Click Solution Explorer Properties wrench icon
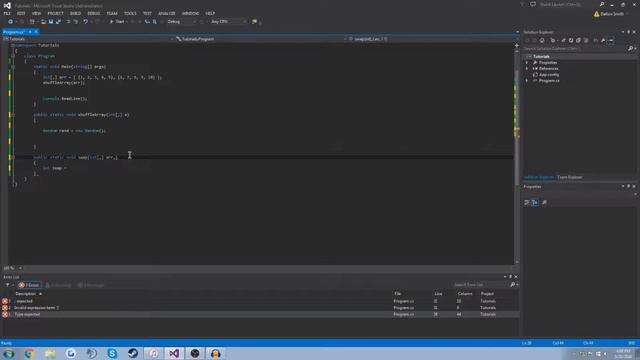Image resolution: width=640 pixels, height=360 pixels. pyautogui.click(x=603, y=40)
